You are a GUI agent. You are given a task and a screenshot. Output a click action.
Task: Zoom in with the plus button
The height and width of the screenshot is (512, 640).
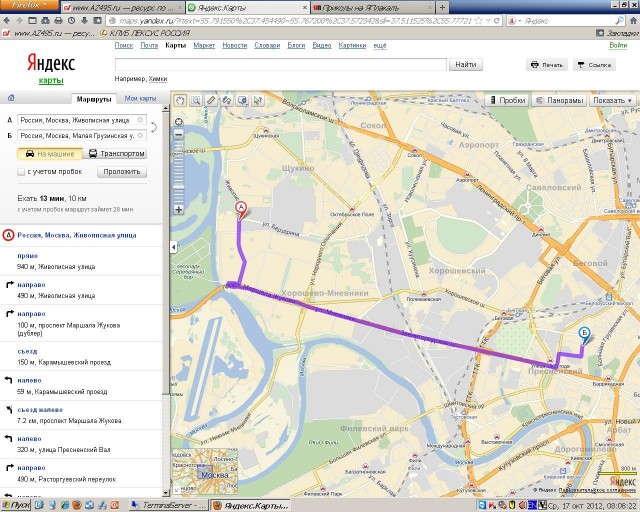[x=179, y=210]
